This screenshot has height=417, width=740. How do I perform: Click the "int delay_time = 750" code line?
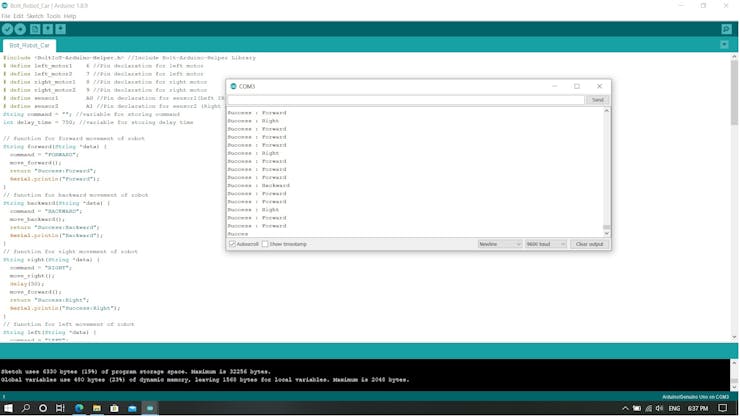pyautogui.click(x=98, y=123)
